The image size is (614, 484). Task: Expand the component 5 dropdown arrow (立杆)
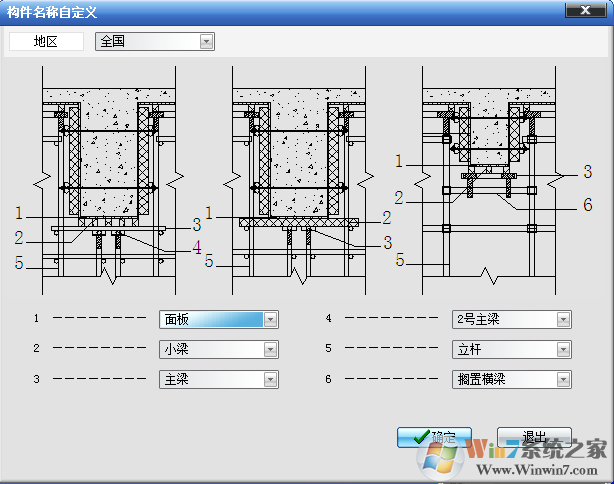point(563,349)
